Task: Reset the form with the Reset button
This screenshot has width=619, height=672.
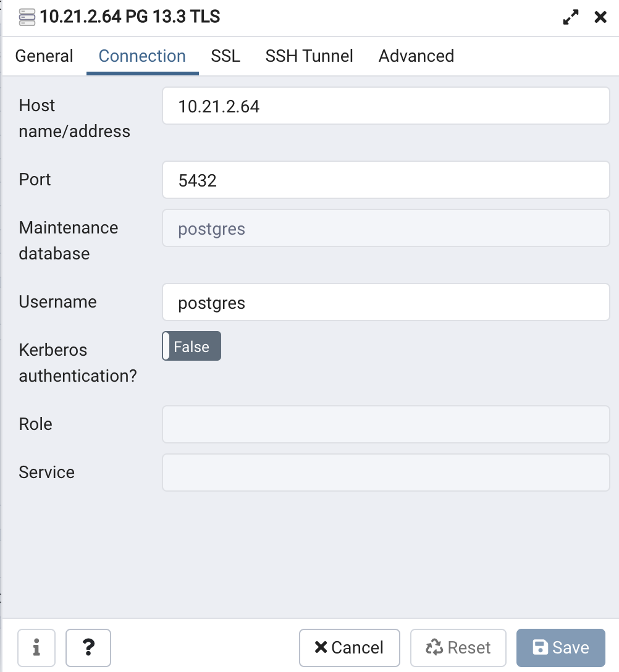Action: (x=458, y=647)
